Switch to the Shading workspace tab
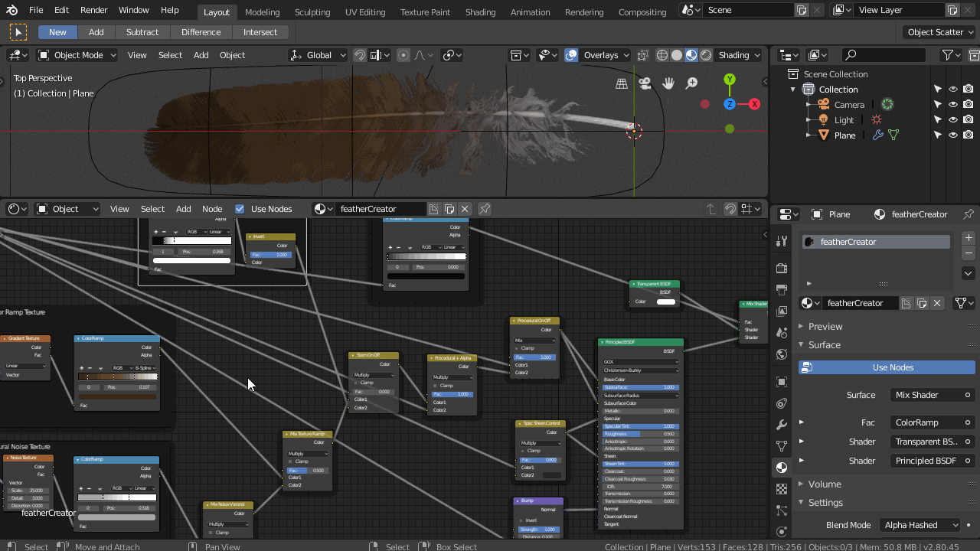The height and width of the screenshot is (551, 980). (480, 11)
